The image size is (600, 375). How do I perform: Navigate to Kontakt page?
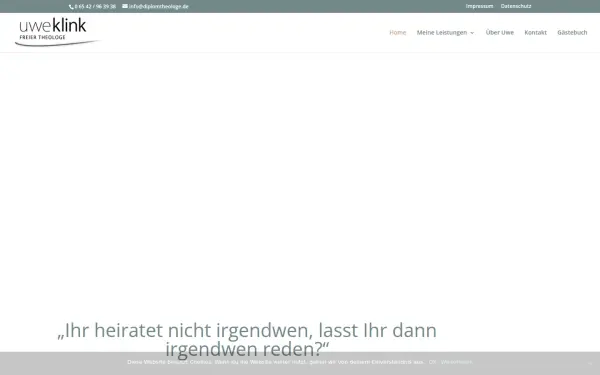[535, 33]
